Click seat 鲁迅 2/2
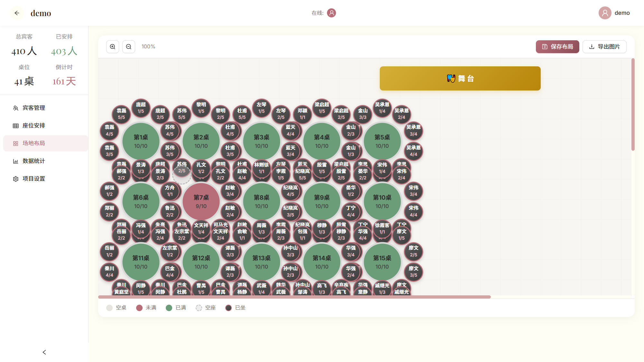This screenshot has width=644, height=362. [170, 211]
